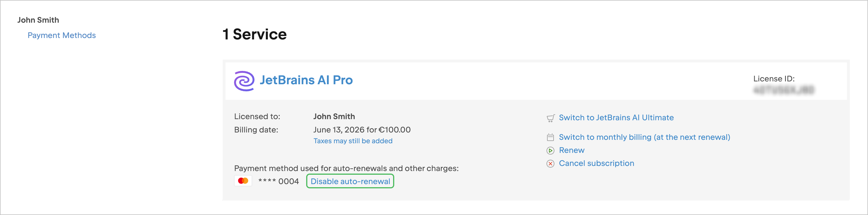Viewport: 868px width, 215px height.
Task: Click the John Smith account name in sidebar
Action: (x=38, y=20)
